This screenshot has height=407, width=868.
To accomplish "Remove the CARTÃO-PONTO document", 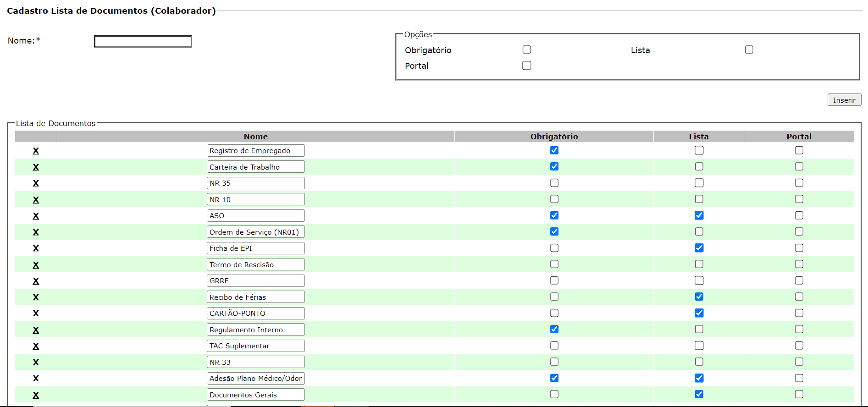I will pos(36,313).
